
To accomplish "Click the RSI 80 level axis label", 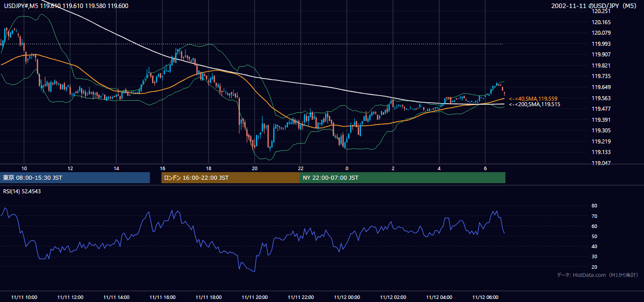I will 594,206.
